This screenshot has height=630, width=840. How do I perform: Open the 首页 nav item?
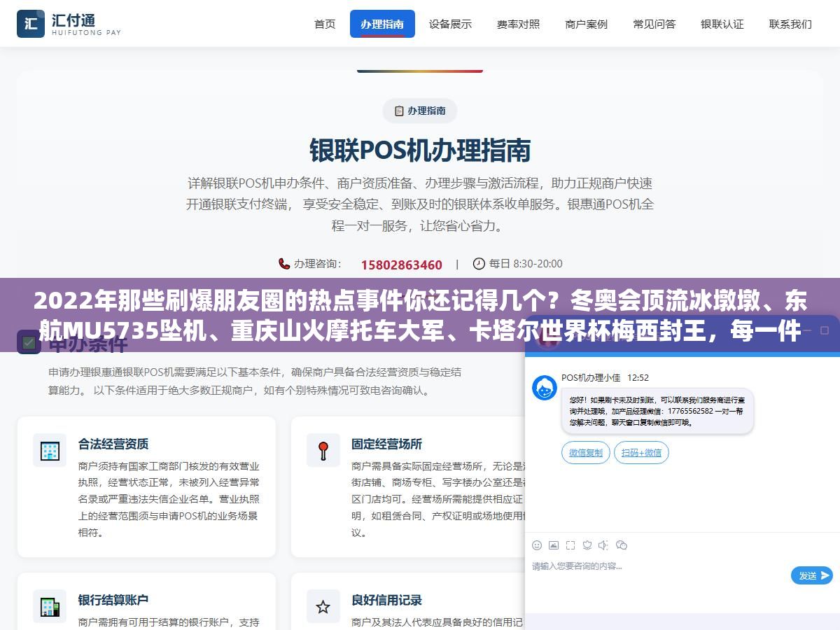325,24
